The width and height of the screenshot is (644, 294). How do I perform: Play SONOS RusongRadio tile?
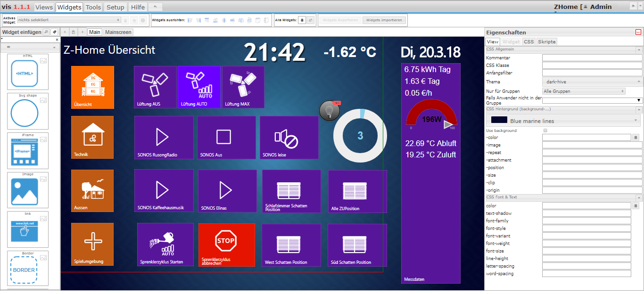pos(164,138)
